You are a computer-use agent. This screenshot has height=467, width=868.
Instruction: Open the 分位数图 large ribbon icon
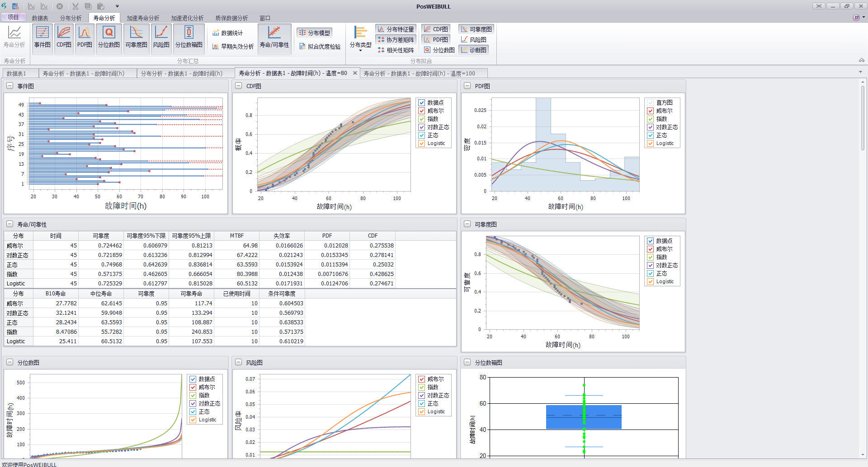109,38
